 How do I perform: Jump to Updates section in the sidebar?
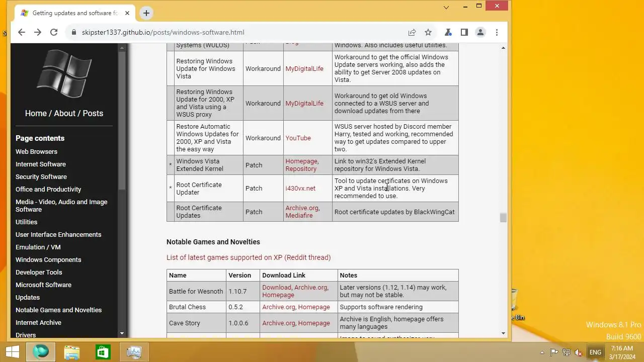28,297
